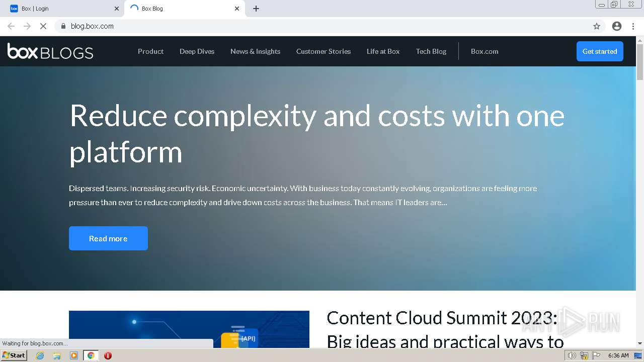Open the Chrome profile account icon
The height and width of the screenshot is (362, 644).
click(x=617, y=26)
